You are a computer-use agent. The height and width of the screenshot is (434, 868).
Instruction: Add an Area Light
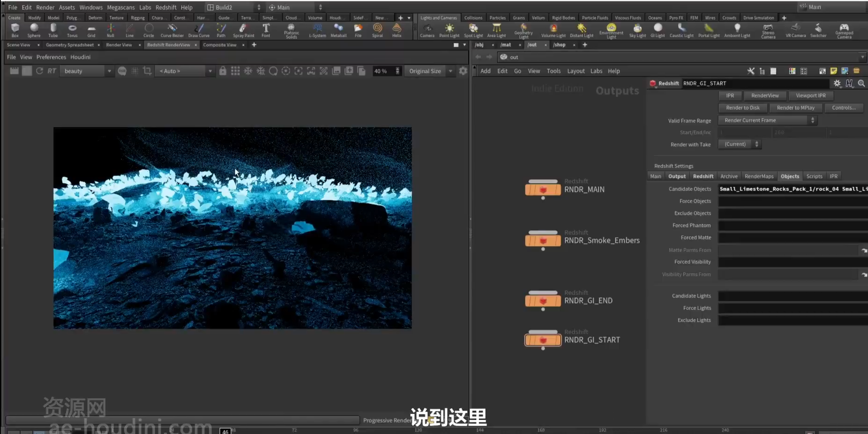pos(496,30)
